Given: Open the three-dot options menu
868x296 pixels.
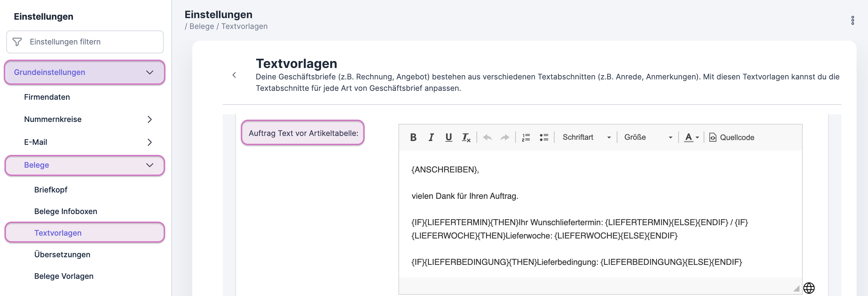Looking at the screenshot, I should [x=852, y=21].
